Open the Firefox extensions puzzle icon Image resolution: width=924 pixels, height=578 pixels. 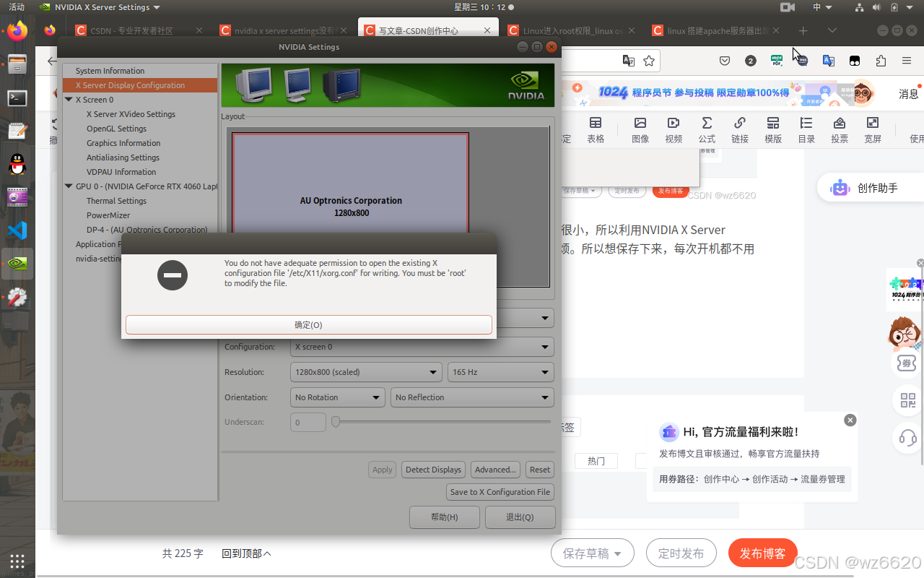881,61
